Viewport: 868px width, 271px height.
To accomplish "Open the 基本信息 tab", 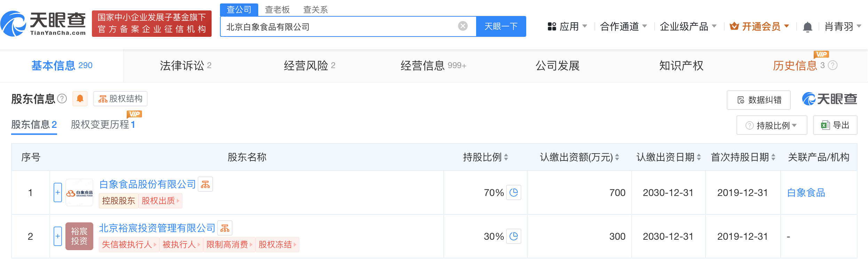I will click(62, 65).
